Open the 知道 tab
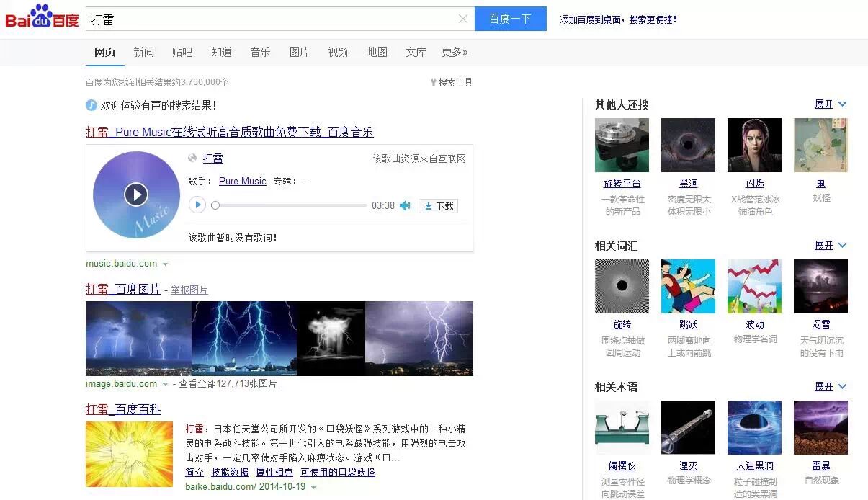This screenshot has height=500, width=868. coord(221,52)
